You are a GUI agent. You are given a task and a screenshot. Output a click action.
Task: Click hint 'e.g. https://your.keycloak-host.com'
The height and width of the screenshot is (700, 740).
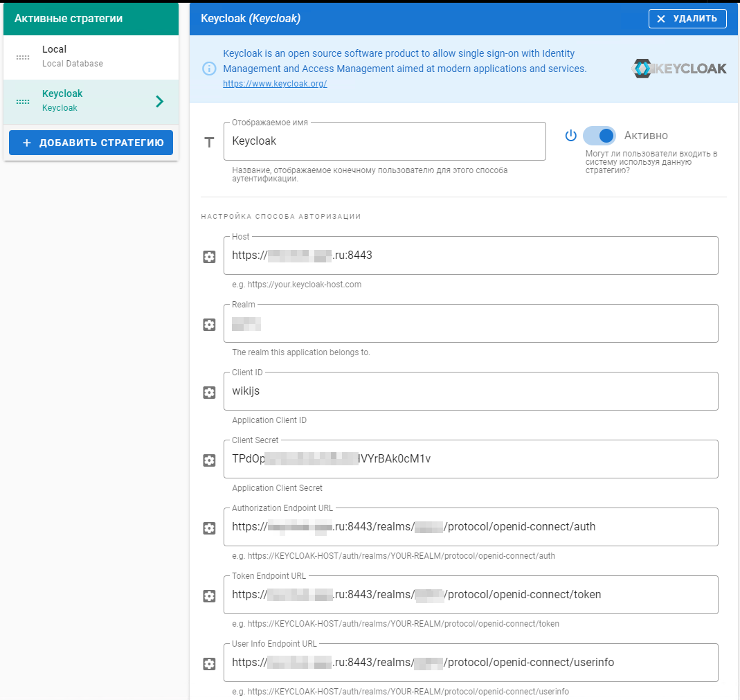click(297, 285)
